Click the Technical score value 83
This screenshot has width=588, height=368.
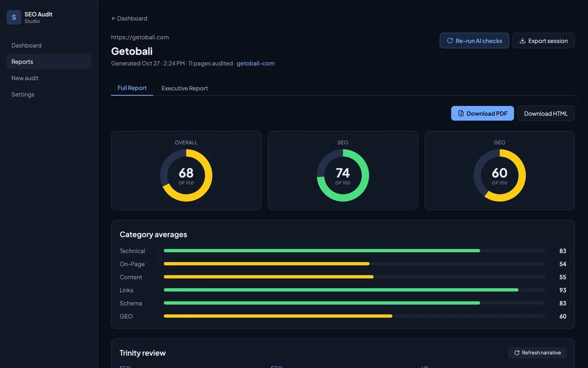tap(563, 251)
